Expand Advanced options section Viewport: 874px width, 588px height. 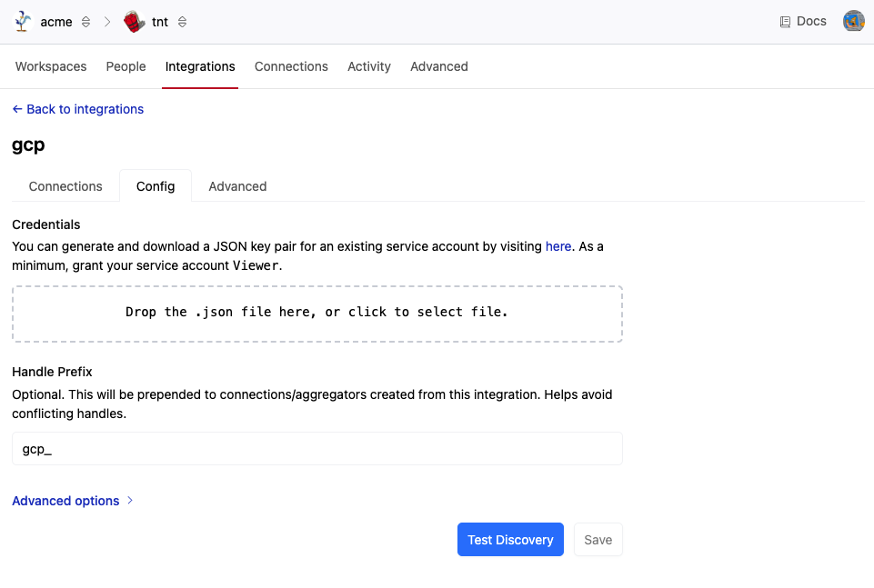click(73, 501)
